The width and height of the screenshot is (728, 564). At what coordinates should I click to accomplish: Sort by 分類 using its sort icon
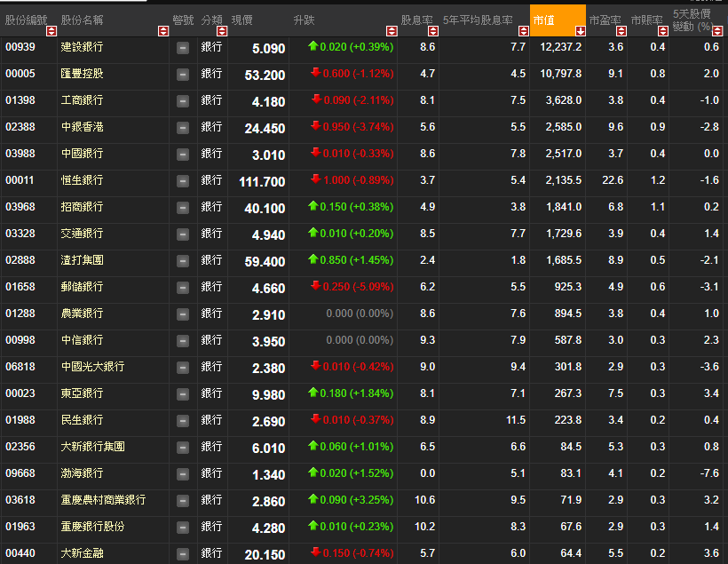222,31
